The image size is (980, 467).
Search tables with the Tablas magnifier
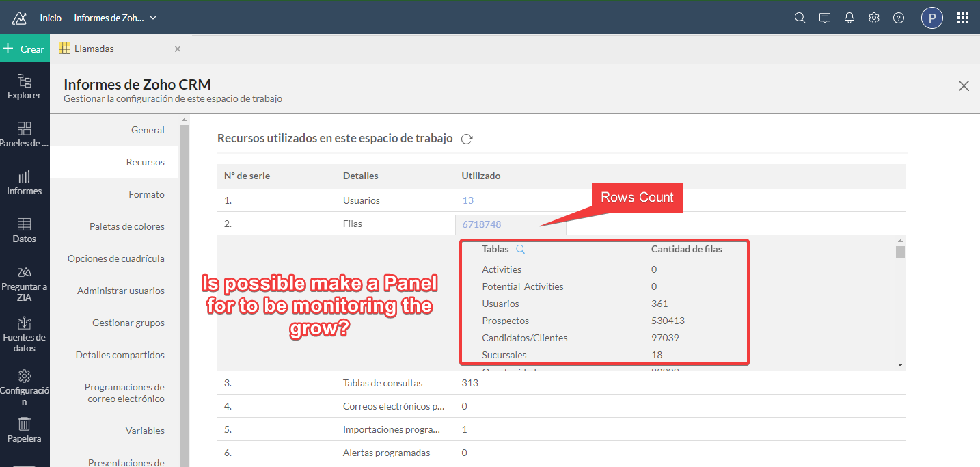coord(520,250)
